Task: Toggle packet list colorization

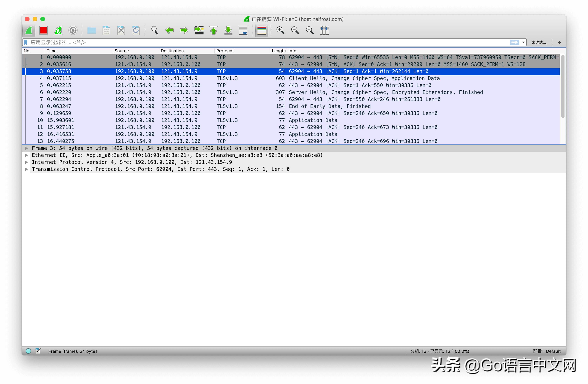Action: [x=262, y=30]
